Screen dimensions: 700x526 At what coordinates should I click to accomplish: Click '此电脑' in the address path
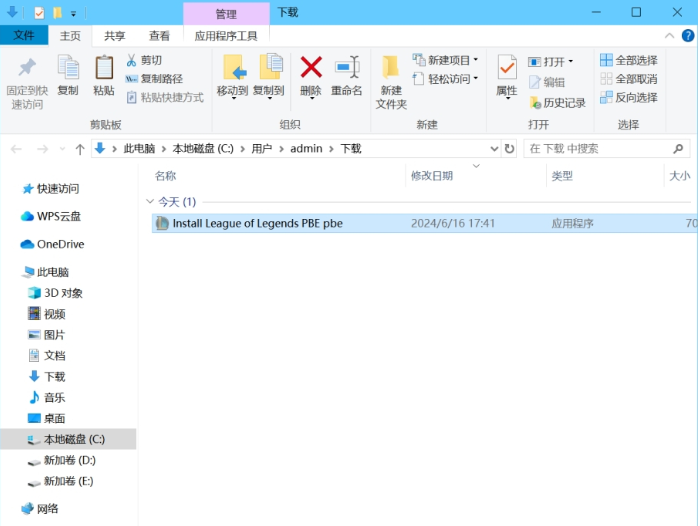(x=139, y=149)
